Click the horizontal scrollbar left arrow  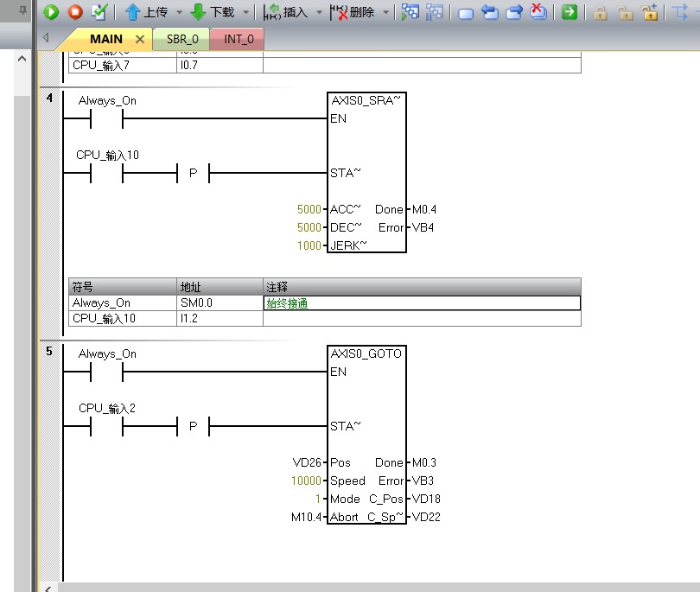point(48,587)
